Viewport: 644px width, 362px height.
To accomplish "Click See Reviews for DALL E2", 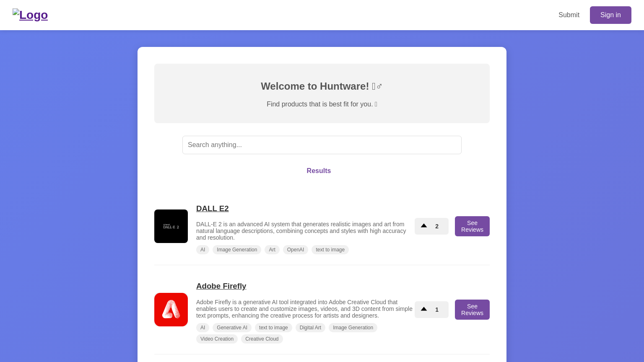I will pos(472,226).
